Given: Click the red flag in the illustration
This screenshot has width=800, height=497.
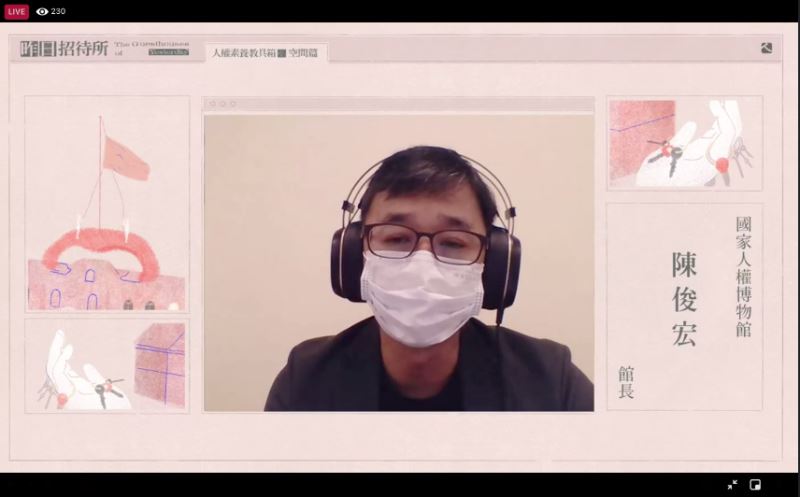Looking at the screenshot, I should [125, 158].
